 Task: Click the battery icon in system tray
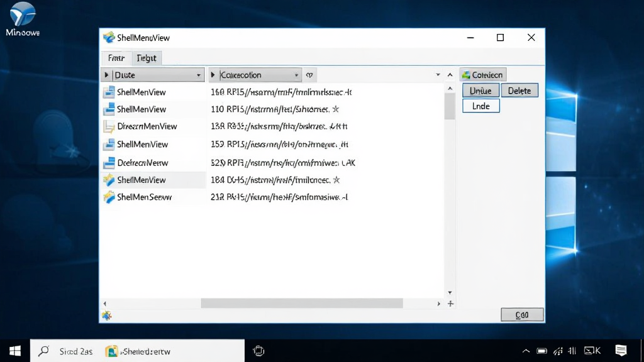[x=541, y=351]
